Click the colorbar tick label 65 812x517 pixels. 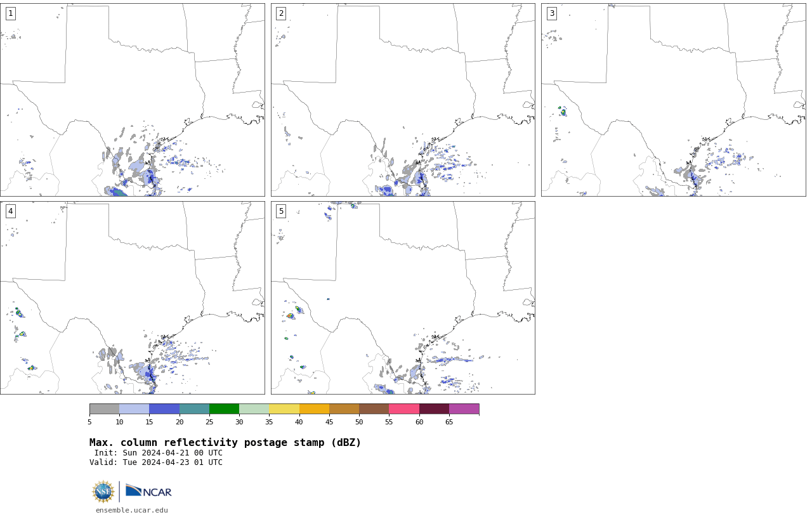pyautogui.click(x=449, y=422)
